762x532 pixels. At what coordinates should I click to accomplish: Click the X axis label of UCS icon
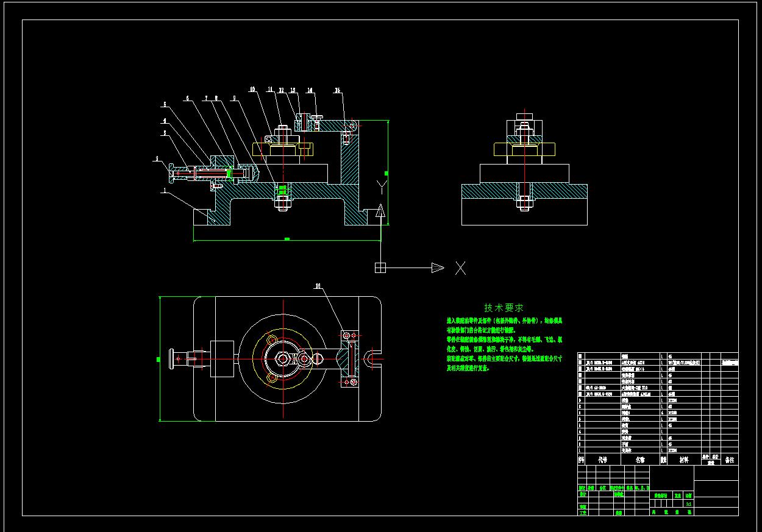(460, 268)
